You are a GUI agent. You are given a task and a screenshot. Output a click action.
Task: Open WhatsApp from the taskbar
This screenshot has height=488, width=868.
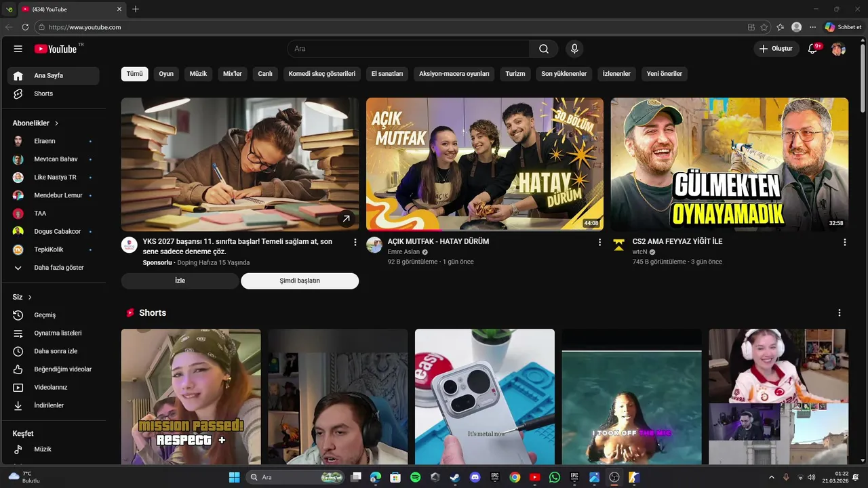coord(555,477)
